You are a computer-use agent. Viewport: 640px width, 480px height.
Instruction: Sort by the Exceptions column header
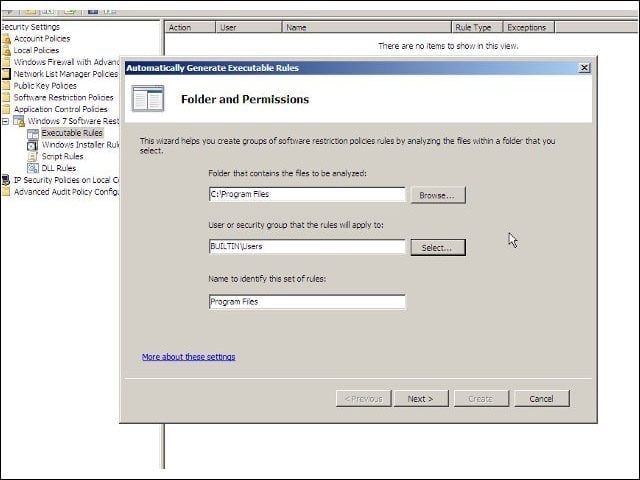tap(529, 27)
